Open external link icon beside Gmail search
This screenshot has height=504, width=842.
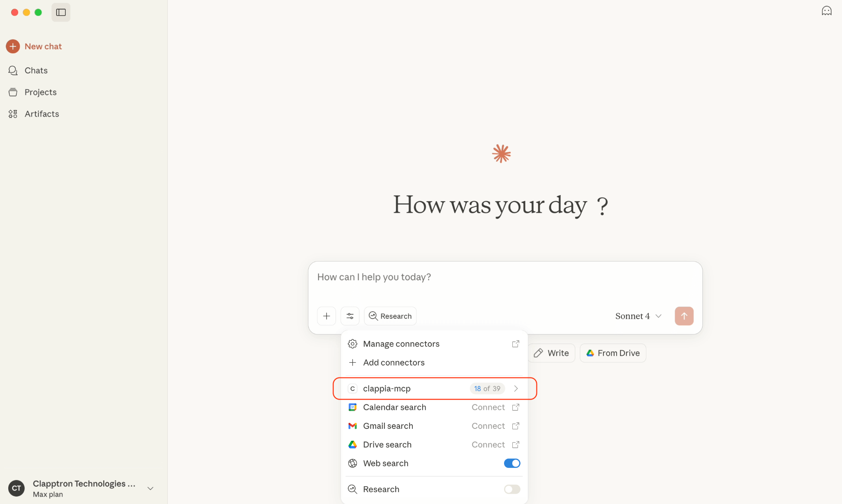click(516, 426)
